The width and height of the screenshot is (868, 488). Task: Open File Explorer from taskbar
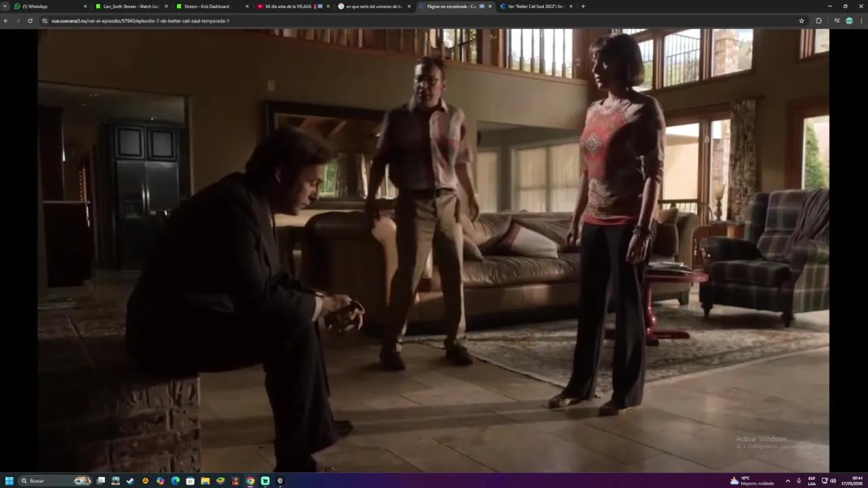click(x=205, y=481)
